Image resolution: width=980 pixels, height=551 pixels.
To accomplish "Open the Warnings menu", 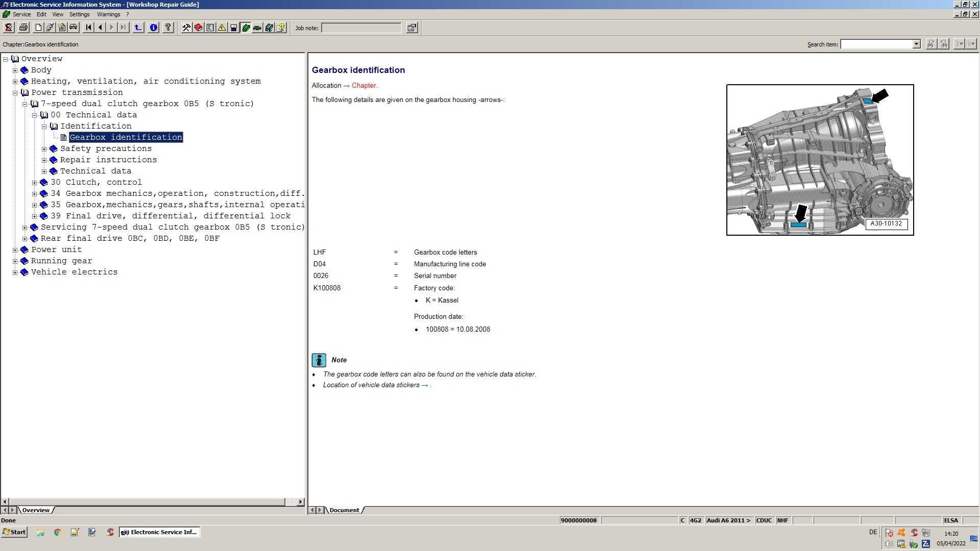I will coord(108,14).
